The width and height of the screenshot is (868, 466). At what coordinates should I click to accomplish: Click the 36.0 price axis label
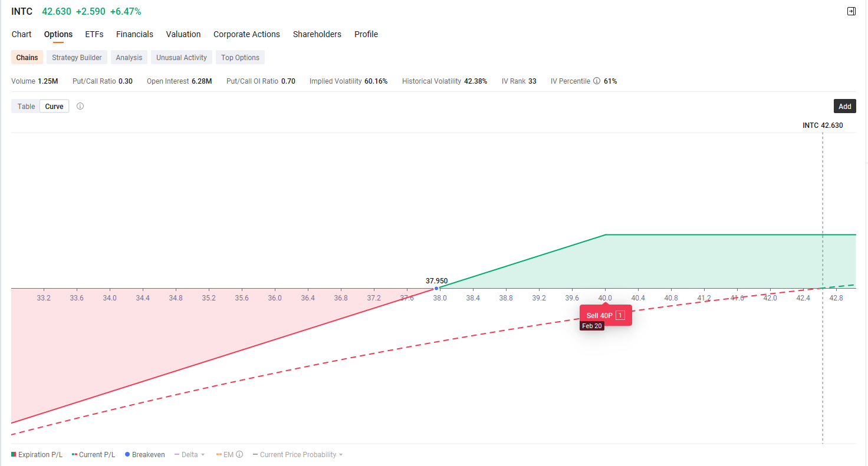point(275,298)
